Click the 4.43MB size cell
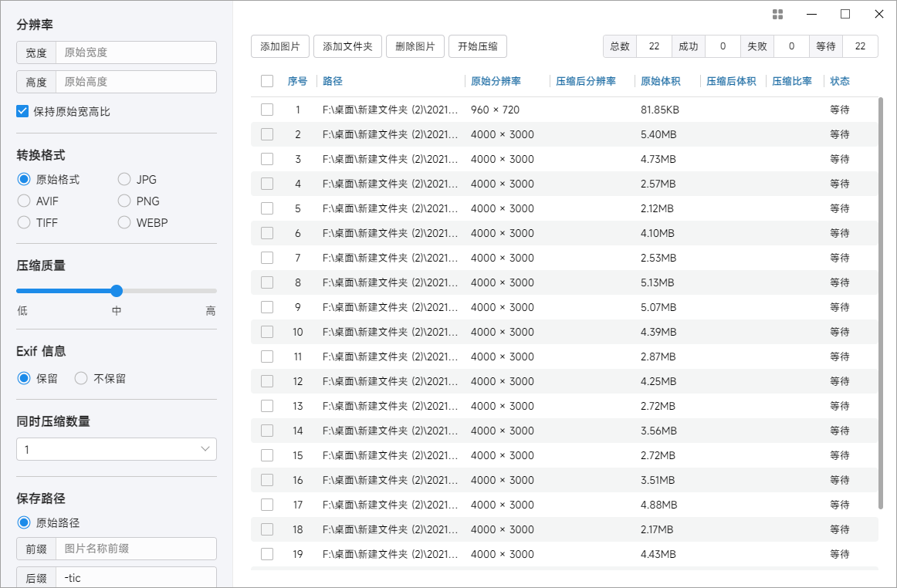 click(658, 554)
